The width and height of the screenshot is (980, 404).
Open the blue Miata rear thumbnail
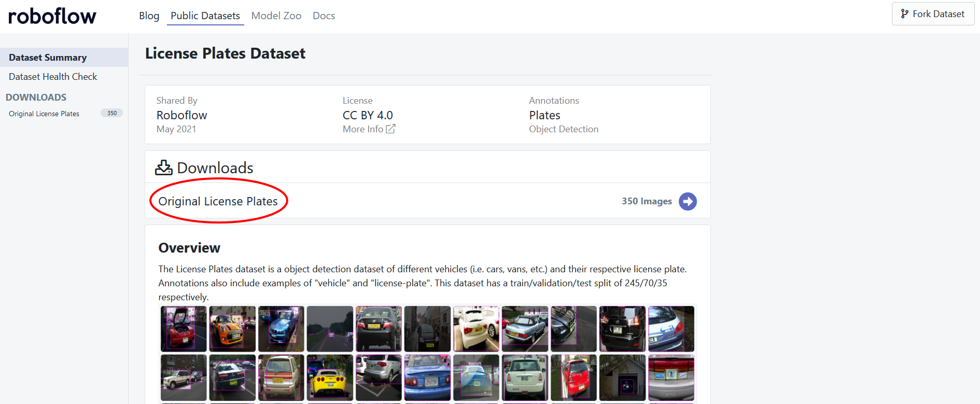click(x=427, y=378)
